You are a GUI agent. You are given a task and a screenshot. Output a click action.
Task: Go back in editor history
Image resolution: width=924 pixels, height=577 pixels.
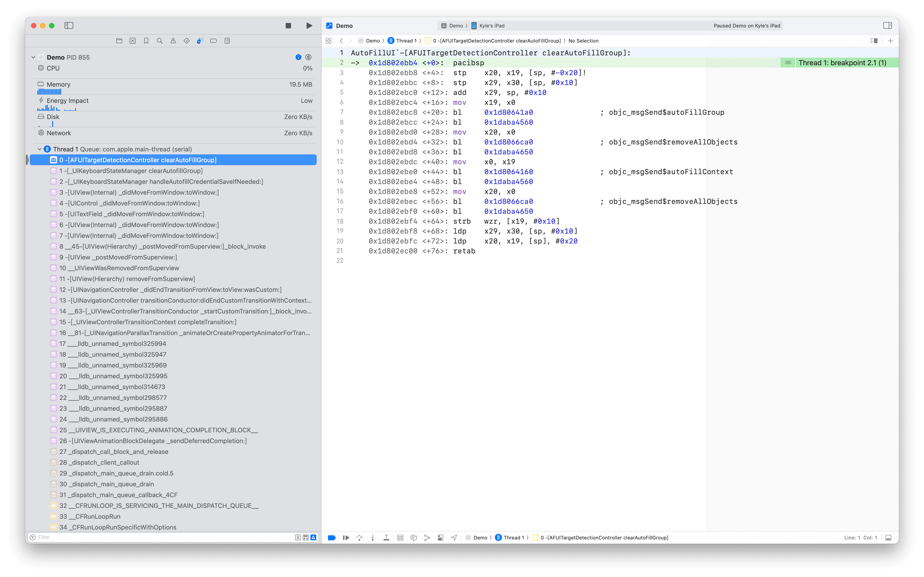tap(341, 41)
